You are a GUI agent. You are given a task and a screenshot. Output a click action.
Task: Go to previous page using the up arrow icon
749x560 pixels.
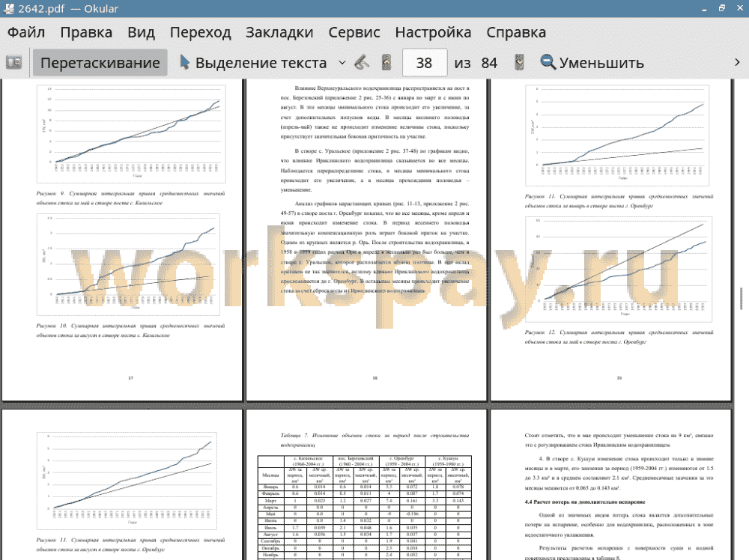pos(386,63)
